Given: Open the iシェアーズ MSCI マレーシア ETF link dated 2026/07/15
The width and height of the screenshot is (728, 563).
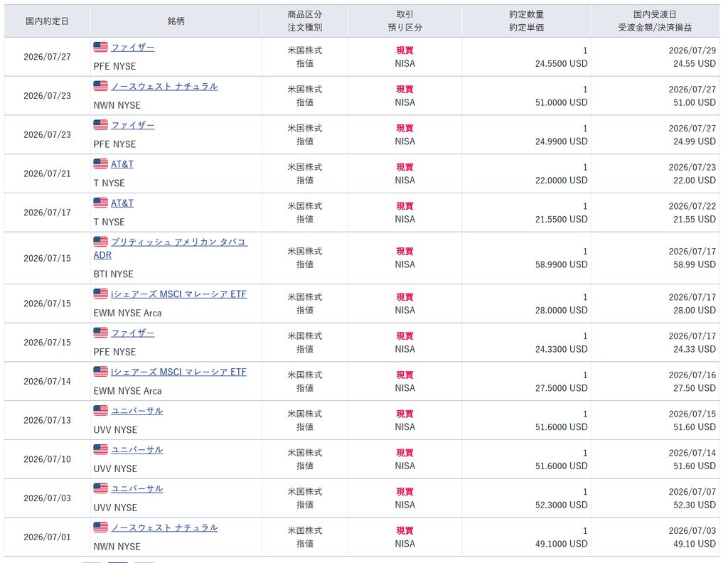Looking at the screenshot, I should click(178, 294).
